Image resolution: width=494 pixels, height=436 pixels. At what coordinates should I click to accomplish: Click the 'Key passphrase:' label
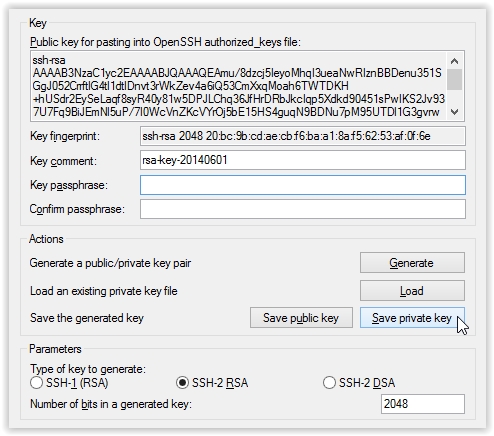click(69, 185)
